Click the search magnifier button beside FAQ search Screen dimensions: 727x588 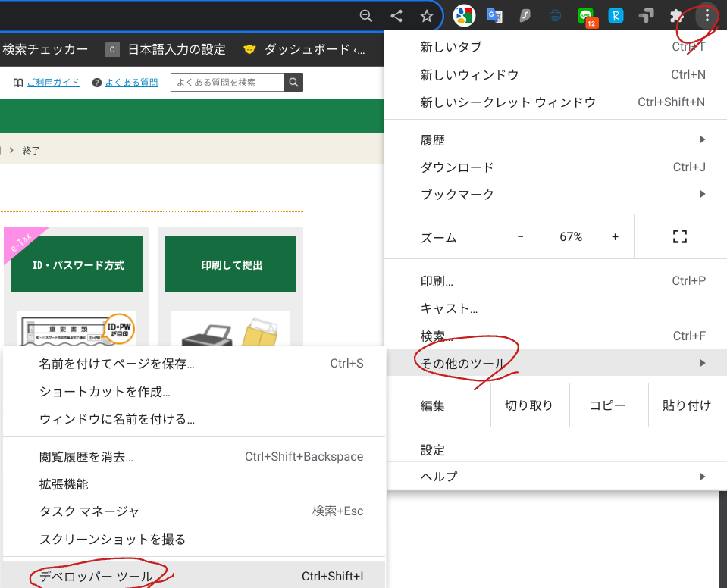[293, 82]
